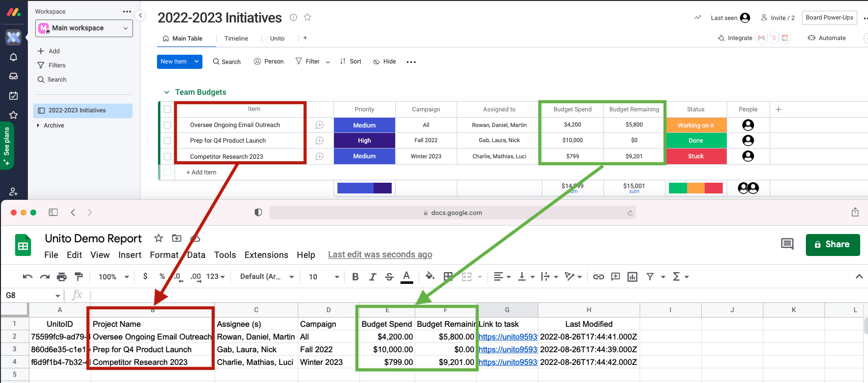Click browser address bar docs.google.com
Image resolution: width=868 pixels, height=383 pixels.
pos(453,213)
